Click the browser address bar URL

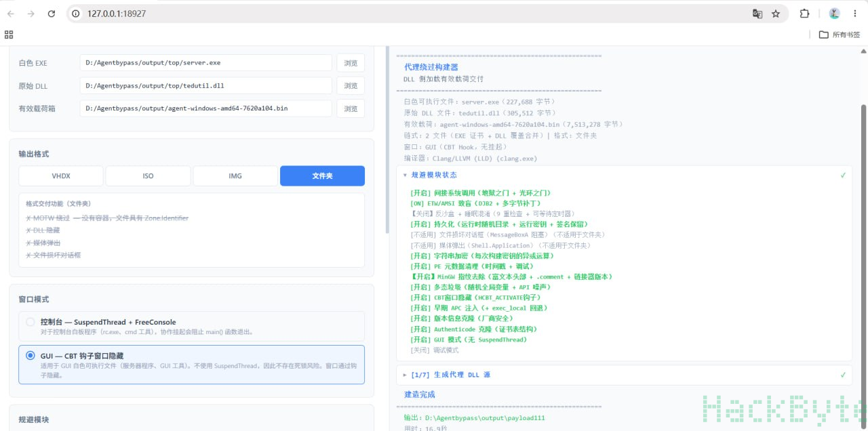point(117,14)
